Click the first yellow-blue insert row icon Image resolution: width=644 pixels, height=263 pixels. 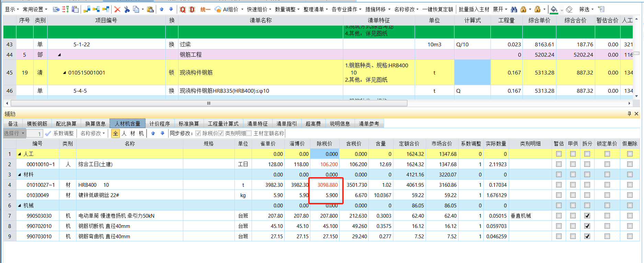click(x=87, y=9)
